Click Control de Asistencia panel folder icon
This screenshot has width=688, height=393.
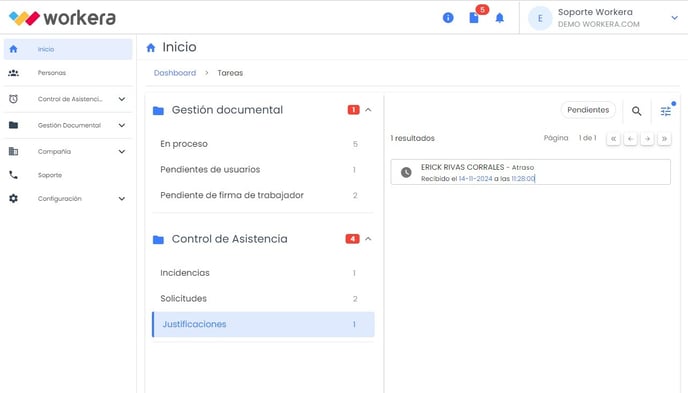pyautogui.click(x=158, y=239)
